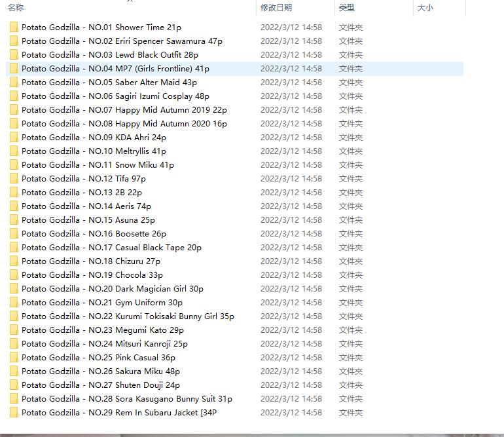
Task: Click folder icon for NO.12 Tifa
Action: click(14, 179)
